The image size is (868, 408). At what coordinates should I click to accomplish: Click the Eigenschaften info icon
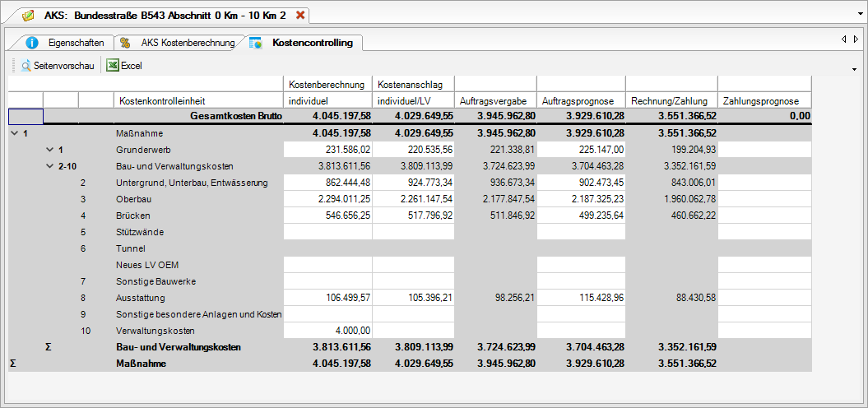click(32, 43)
